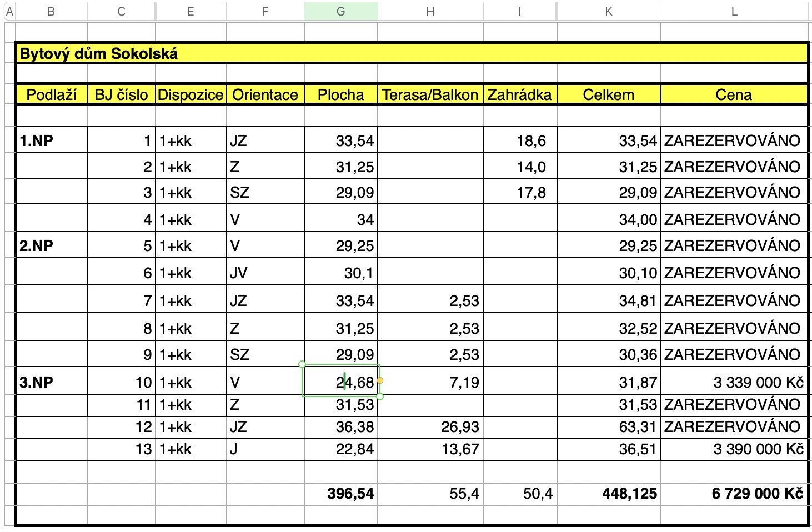Image resolution: width=812 pixels, height=532 pixels.
Task: Select the column G header
Action: [x=340, y=12]
